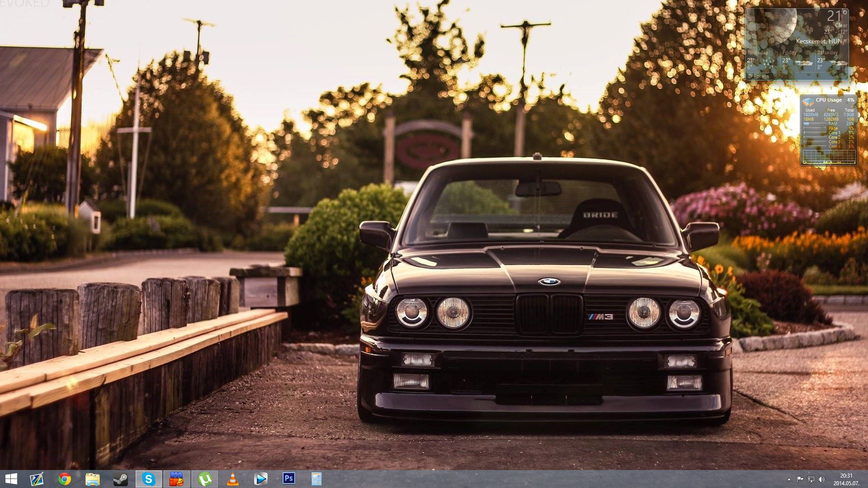The image size is (868, 488).
Task: Open the Windows Start button
Action: tap(11, 479)
